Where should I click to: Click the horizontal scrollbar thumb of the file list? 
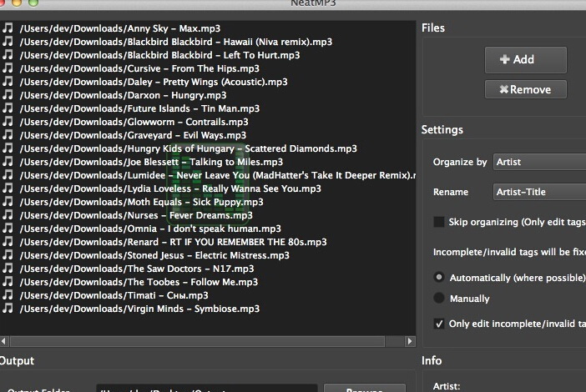tap(197, 341)
